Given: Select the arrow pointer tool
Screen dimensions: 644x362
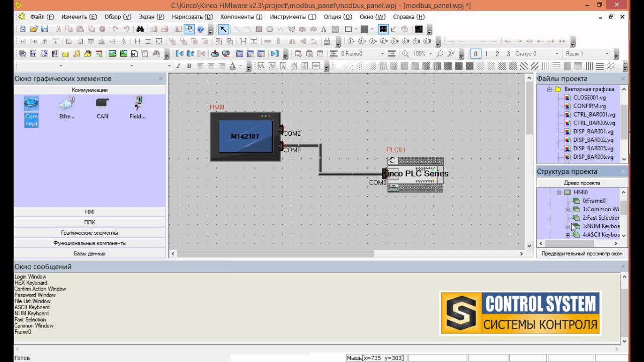Looking at the screenshot, I should point(223,29).
